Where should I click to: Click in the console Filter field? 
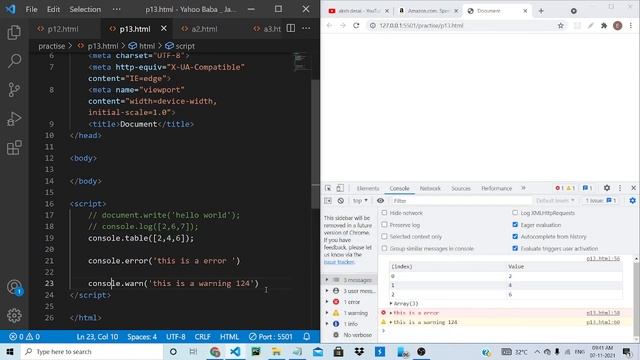pos(461,201)
